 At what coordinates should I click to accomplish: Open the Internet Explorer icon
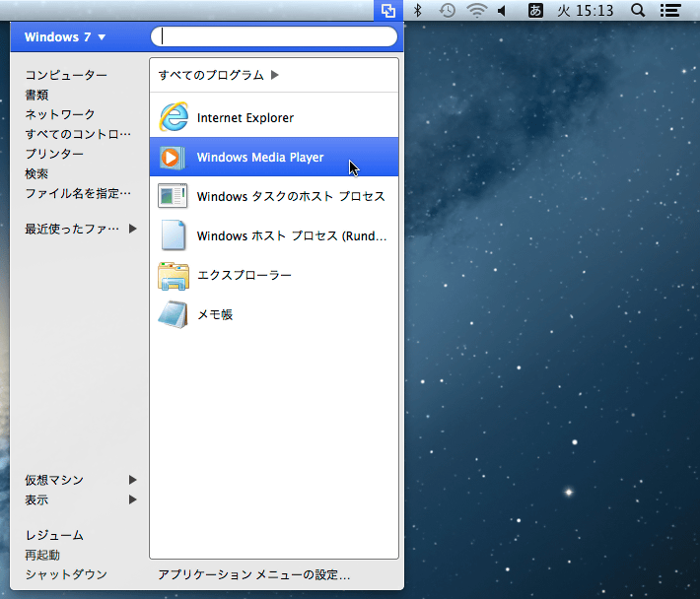pyautogui.click(x=174, y=117)
